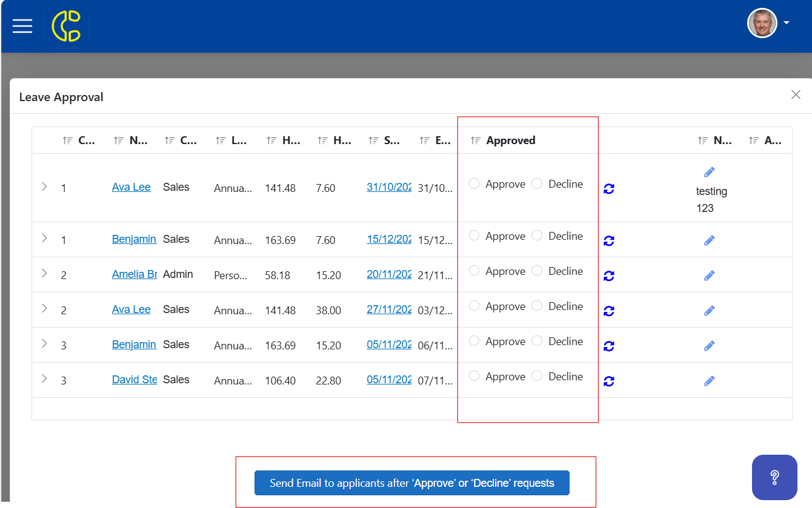Click the user avatar photo
This screenshot has width=812, height=508.
tap(762, 23)
